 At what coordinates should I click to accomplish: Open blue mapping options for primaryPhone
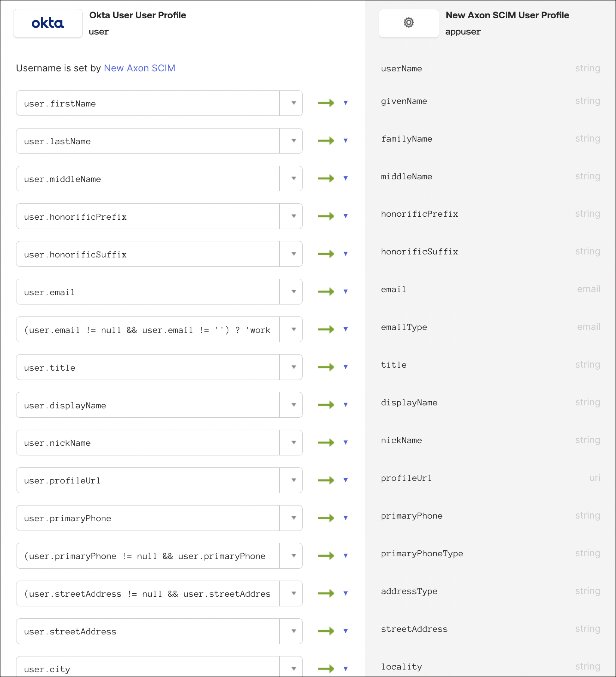pyautogui.click(x=346, y=518)
